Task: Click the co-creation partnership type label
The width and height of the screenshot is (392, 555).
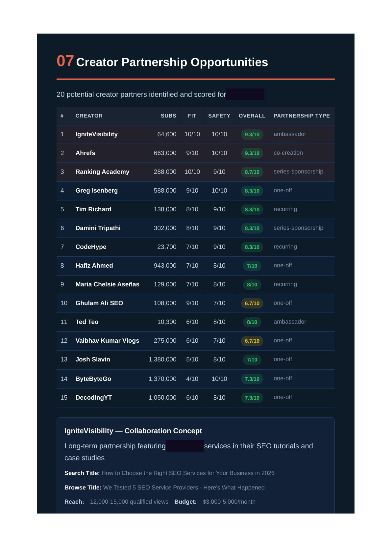Action: 288,153
